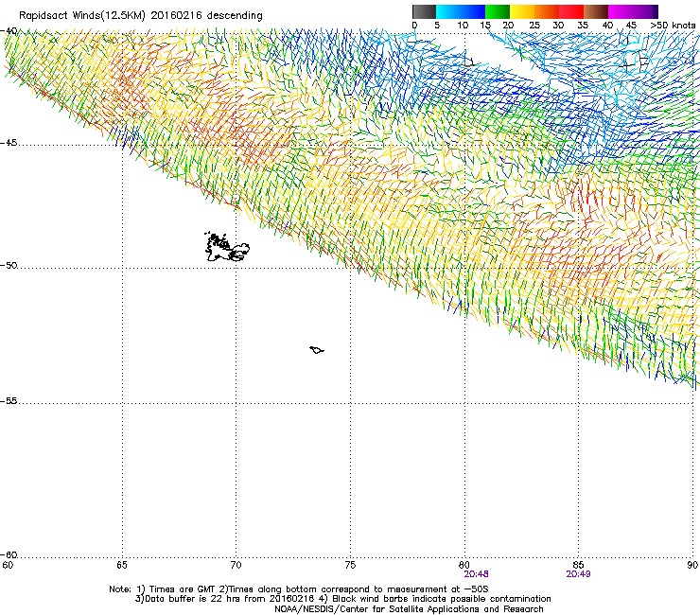Click the purple '20:48' pass time stamp
The height and width of the screenshot is (615, 700).
coord(477,574)
